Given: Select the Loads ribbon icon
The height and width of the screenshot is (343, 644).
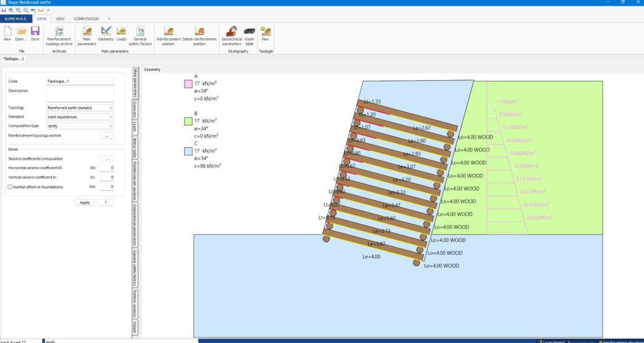Looking at the screenshot, I should point(121,31).
